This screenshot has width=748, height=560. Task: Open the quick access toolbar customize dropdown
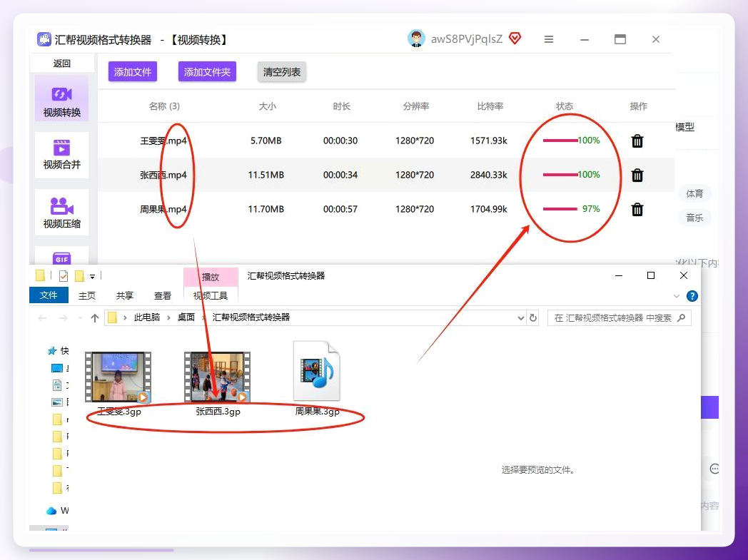[x=92, y=276]
